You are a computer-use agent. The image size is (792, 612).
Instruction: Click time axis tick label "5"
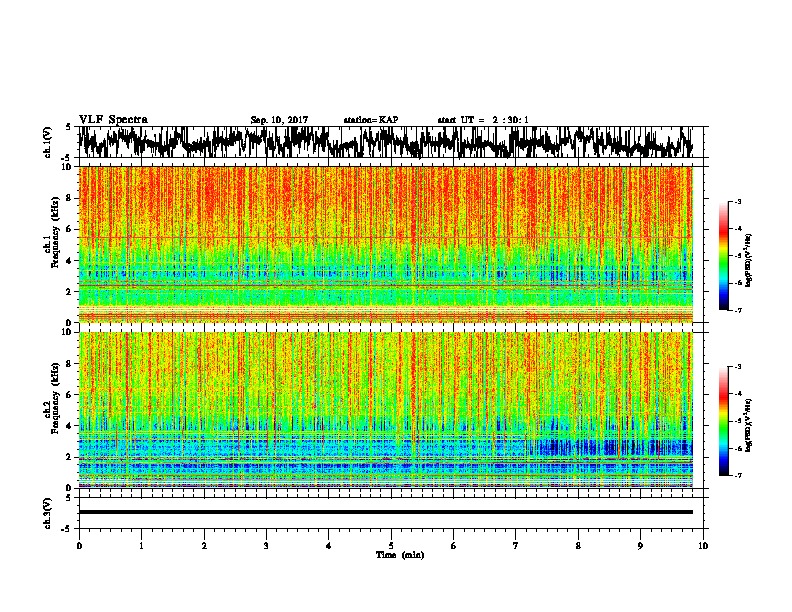coord(391,545)
